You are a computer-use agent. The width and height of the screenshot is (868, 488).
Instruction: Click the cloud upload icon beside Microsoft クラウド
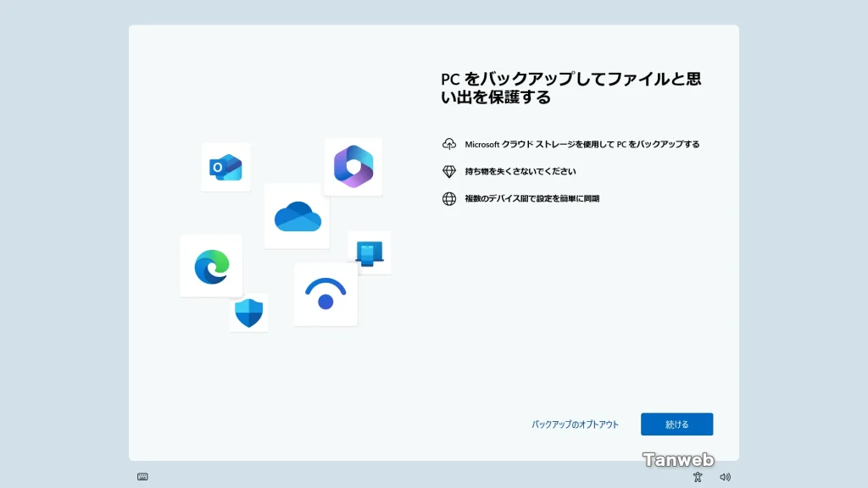click(x=449, y=144)
